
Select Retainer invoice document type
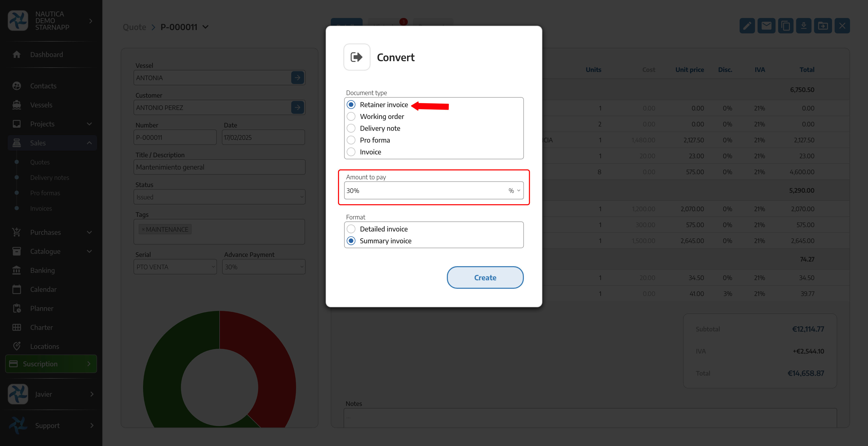tap(351, 105)
